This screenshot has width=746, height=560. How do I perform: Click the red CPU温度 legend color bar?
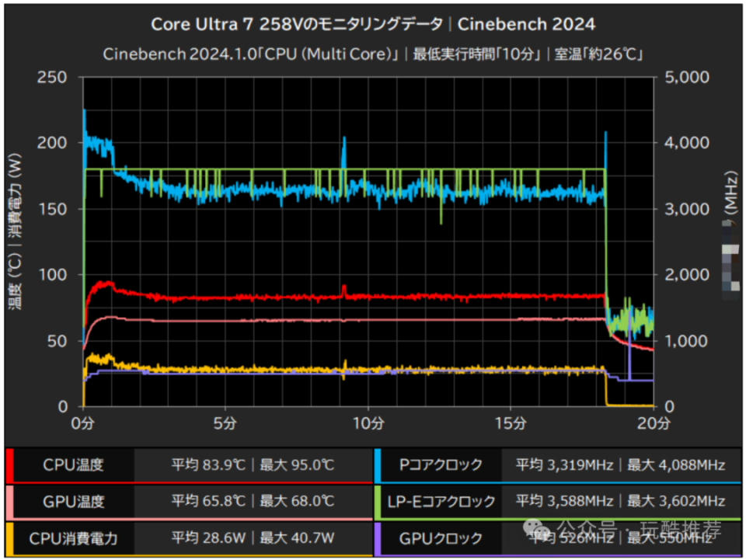(x=9, y=465)
